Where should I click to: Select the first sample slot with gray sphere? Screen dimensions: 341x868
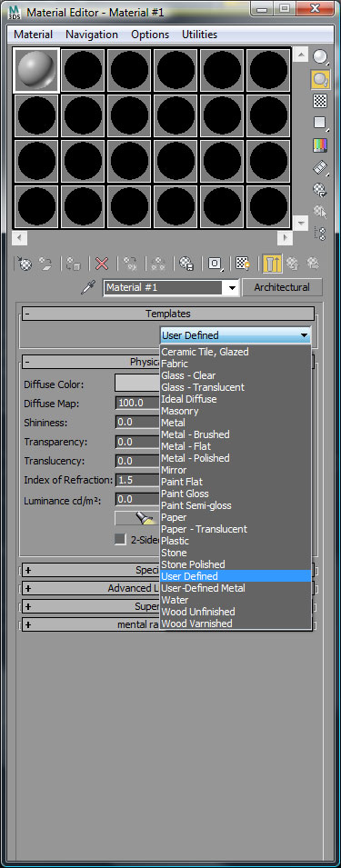[36, 70]
